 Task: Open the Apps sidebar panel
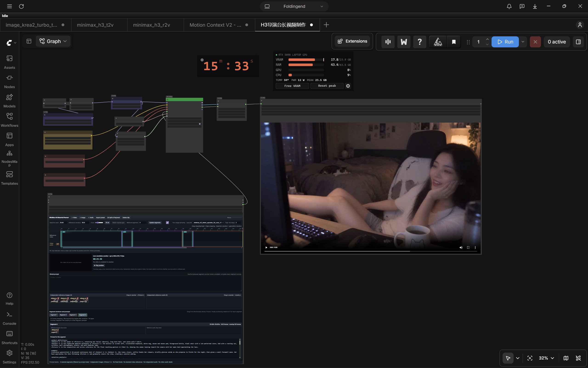9,139
